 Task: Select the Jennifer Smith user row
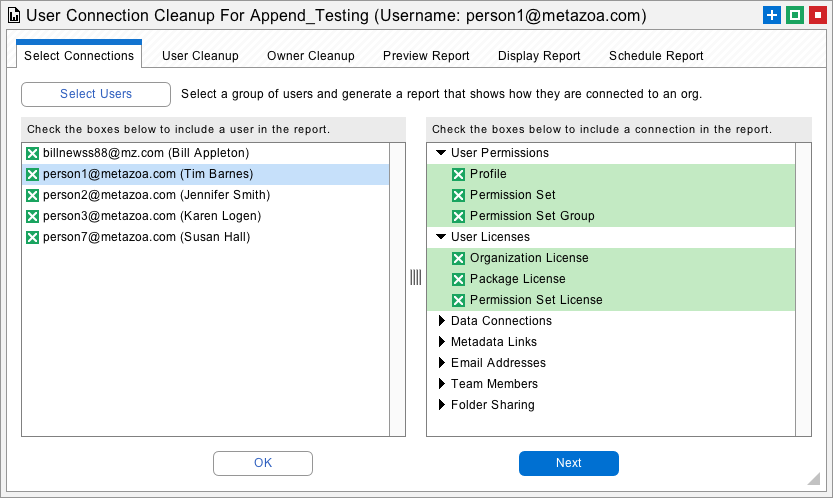click(x=205, y=195)
